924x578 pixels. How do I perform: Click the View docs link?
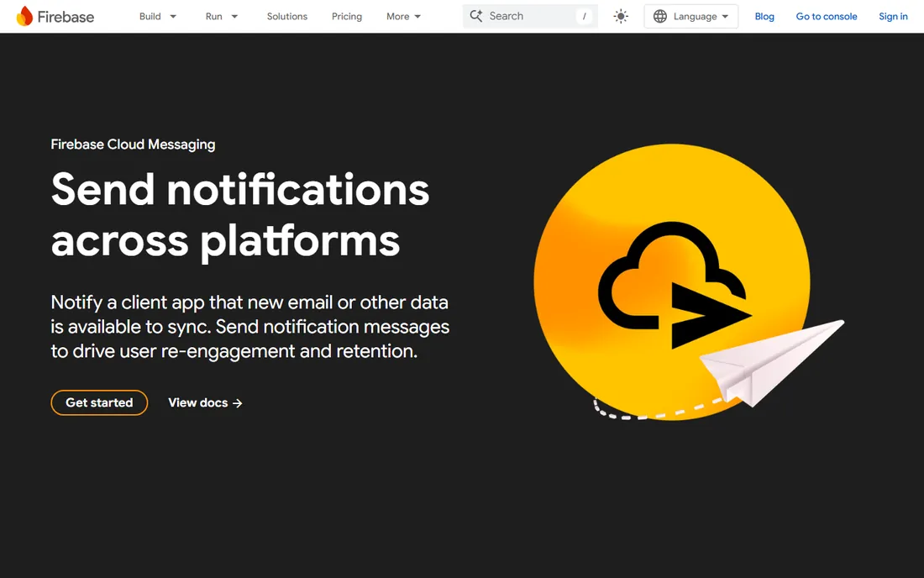point(205,403)
